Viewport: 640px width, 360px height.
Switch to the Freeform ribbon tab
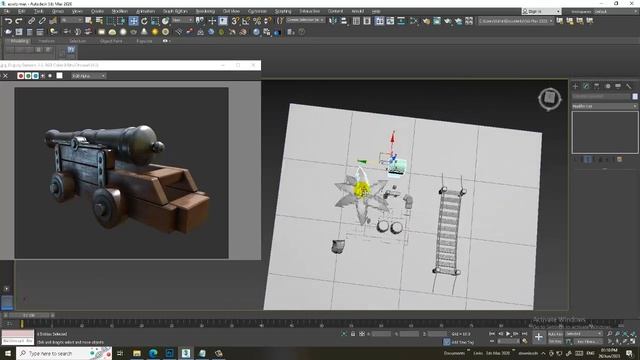47,41
